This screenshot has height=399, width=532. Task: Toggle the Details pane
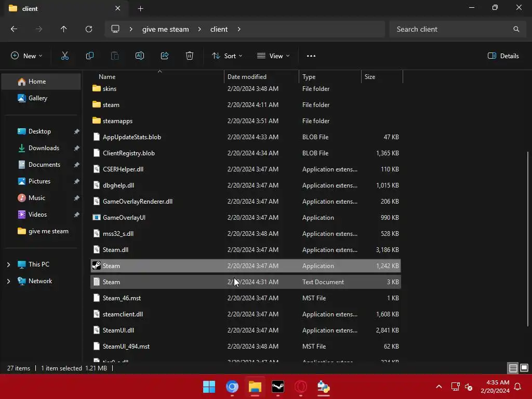tap(503, 56)
